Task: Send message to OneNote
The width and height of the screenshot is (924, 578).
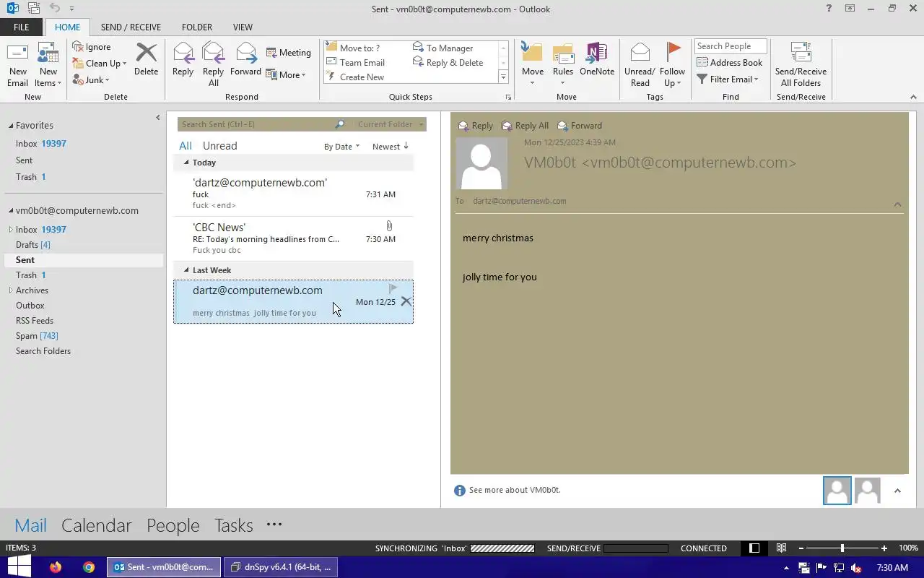Action: click(597, 59)
